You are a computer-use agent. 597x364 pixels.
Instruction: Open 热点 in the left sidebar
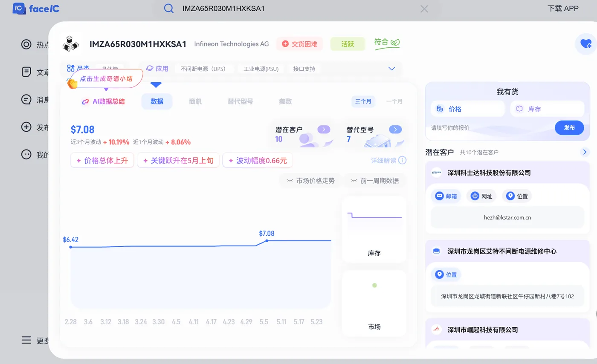[35, 45]
